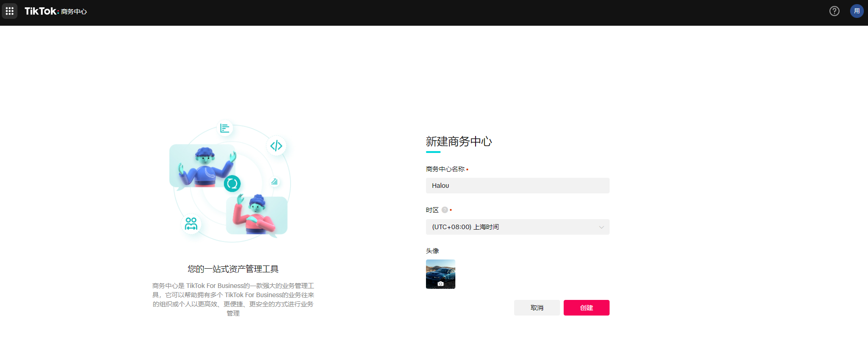The height and width of the screenshot is (361, 868).
Task: Click the TikTok 商务中心 logo
Action: point(56,11)
